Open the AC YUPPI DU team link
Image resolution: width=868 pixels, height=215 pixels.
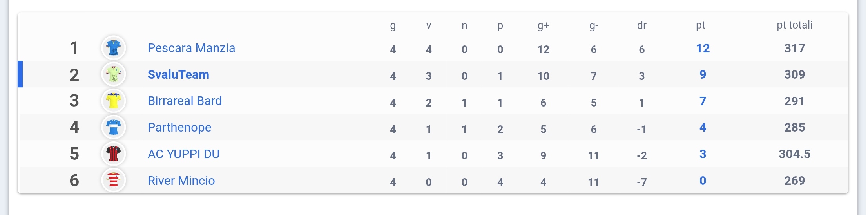(183, 154)
